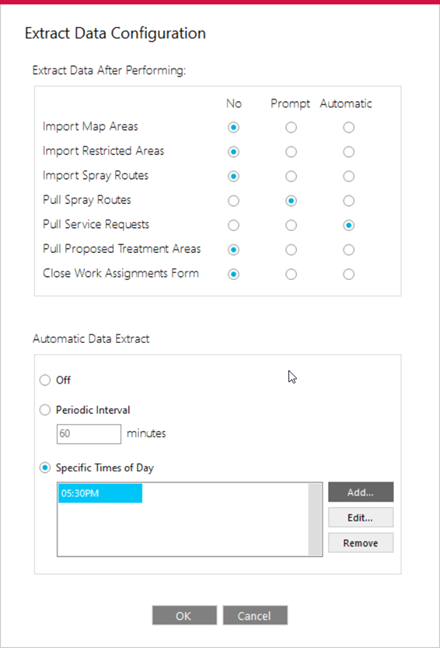Viewport: 440px width, 648px height.
Task: Click the Edit... time button
Action: (x=361, y=517)
